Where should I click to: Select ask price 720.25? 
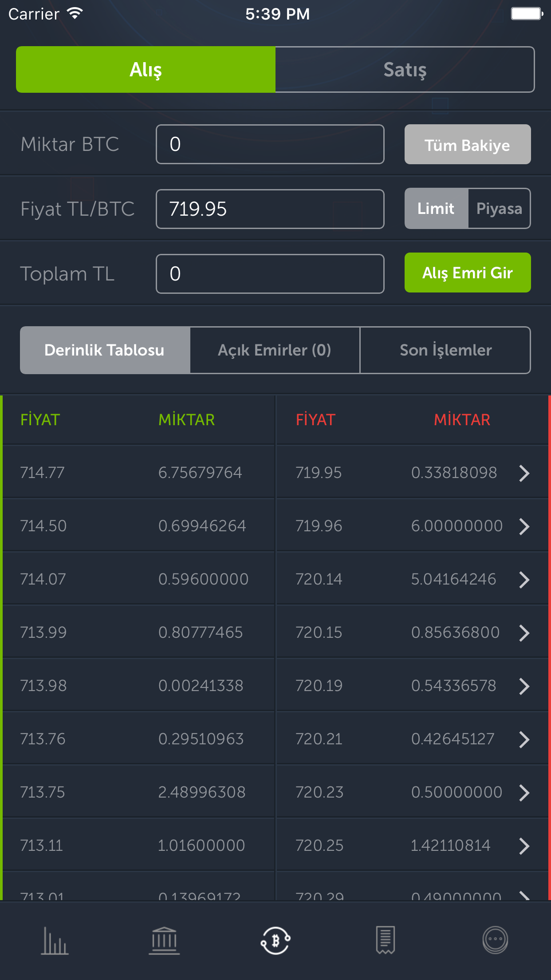pyautogui.click(x=319, y=846)
